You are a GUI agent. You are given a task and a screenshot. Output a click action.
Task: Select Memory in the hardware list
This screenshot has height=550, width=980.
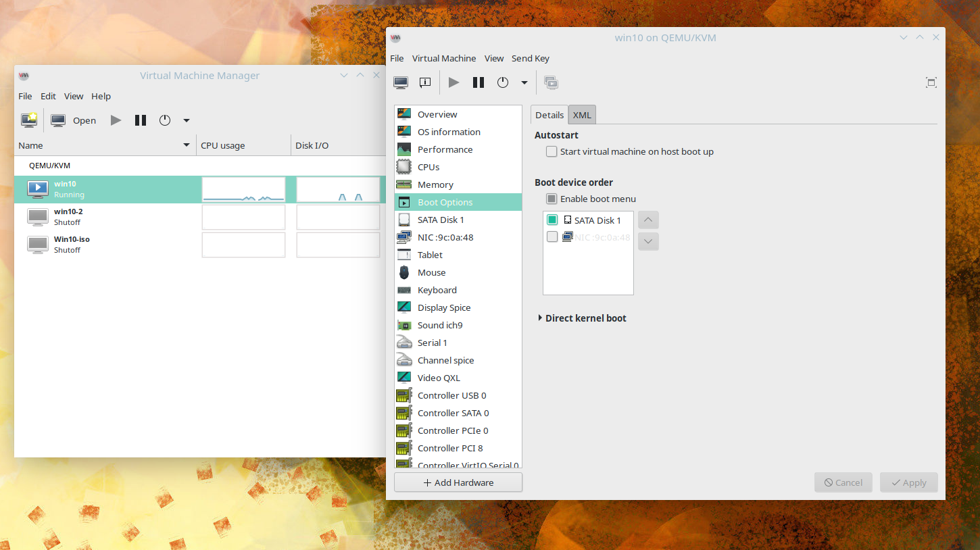coord(458,184)
